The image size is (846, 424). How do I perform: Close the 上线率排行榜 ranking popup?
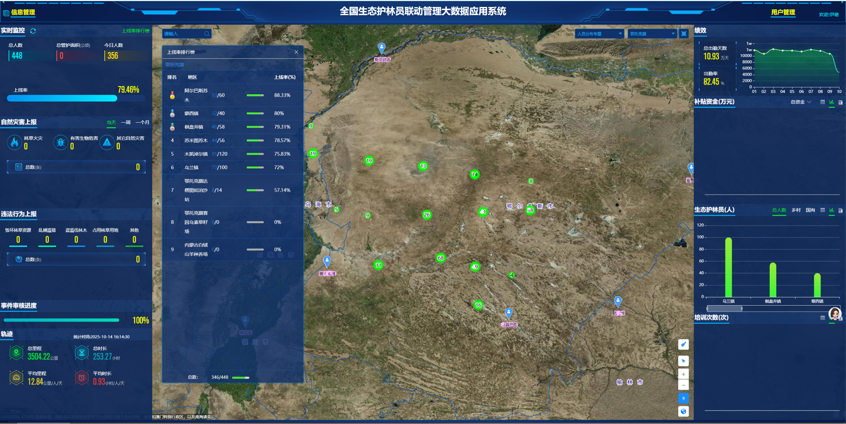point(296,52)
